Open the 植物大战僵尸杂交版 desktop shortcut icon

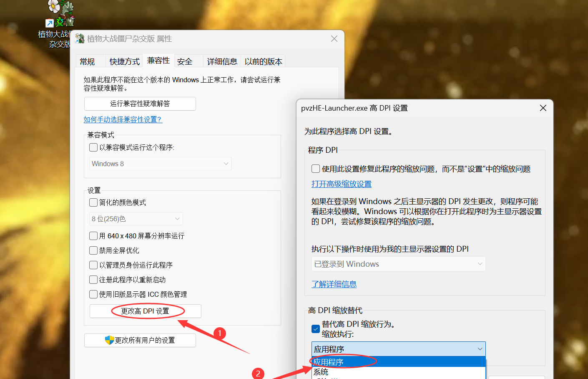[x=60, y=13]
